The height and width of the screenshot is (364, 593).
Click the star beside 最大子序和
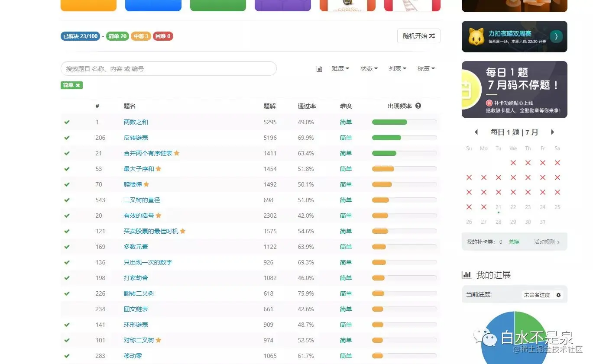(x=159, y=169)
